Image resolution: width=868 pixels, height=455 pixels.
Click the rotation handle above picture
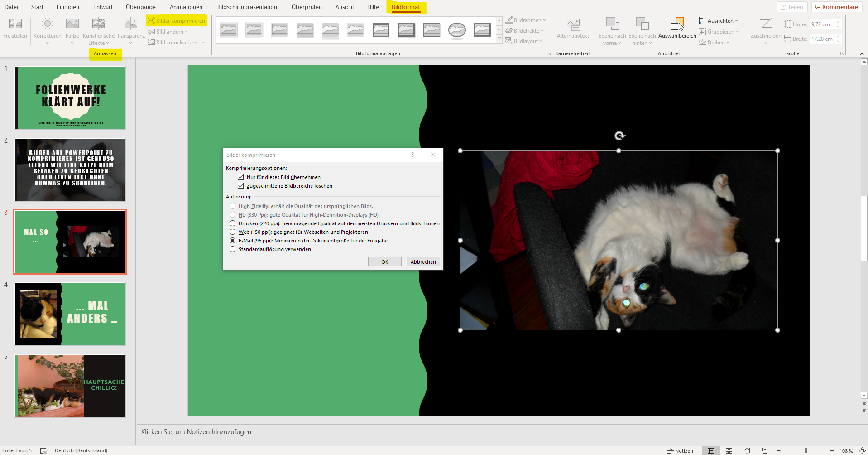tap(619, 136)
